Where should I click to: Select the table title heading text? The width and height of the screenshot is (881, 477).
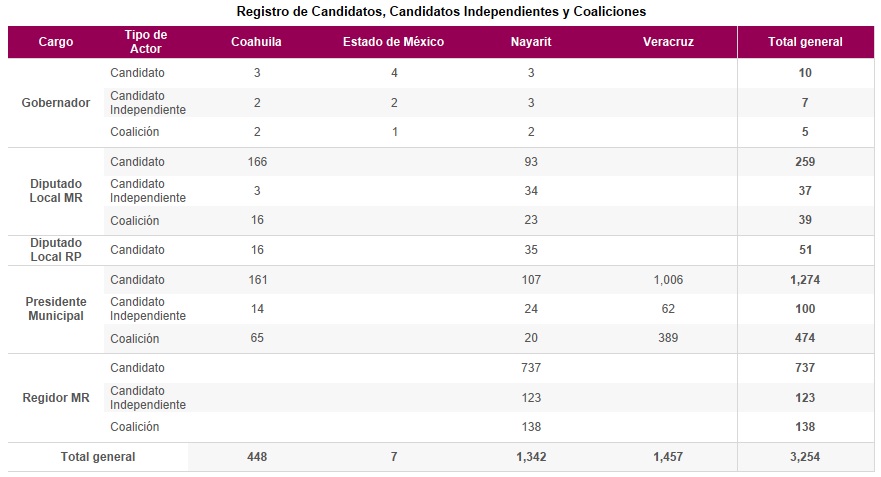click(x=441, y=12)
